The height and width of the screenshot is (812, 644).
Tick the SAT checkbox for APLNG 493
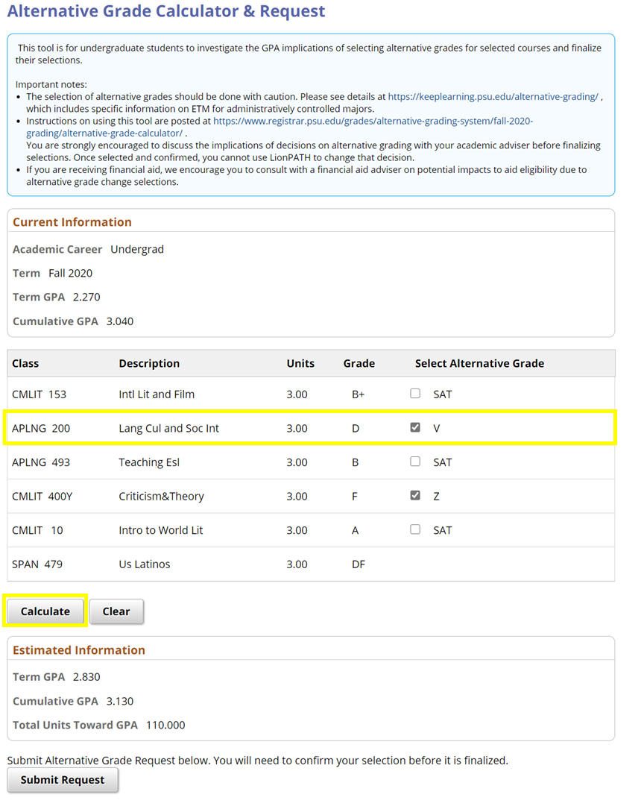[x=415, y=462]
